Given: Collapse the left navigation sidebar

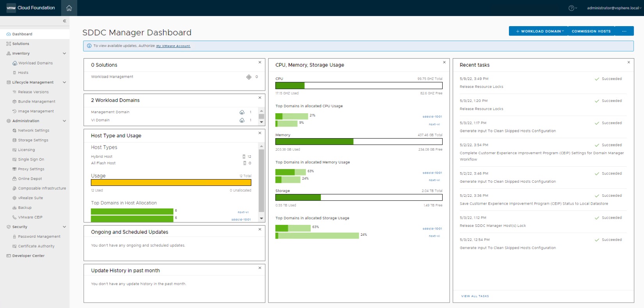Looking at the screenshot, I should 64,21.
